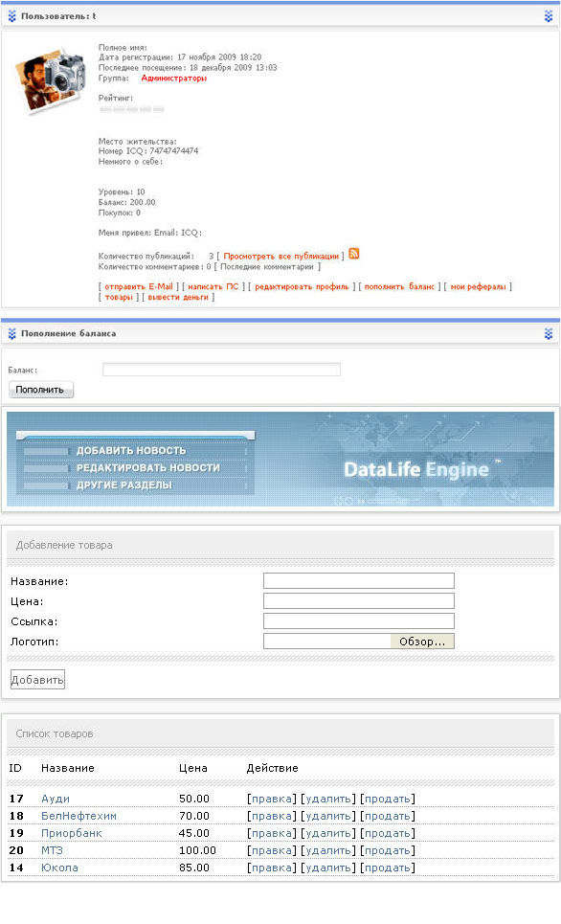
Task: Click the Обзор file browse button
Action: point(422,642)
